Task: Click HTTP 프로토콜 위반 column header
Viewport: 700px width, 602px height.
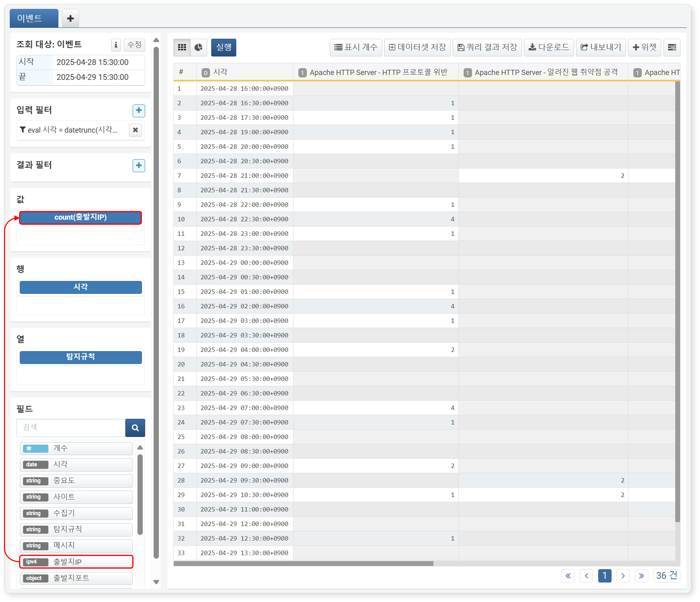Action: point(376,72)
